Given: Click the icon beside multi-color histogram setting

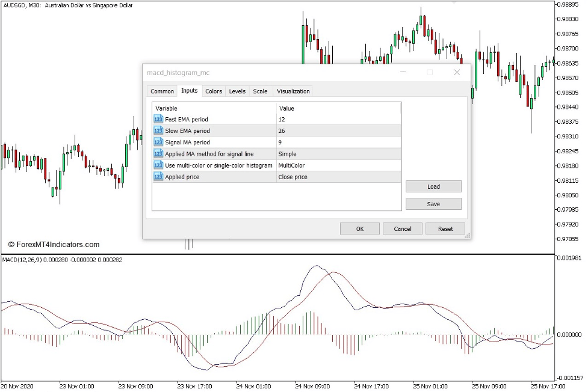Looking at the screenshot, I should (158, 165).
